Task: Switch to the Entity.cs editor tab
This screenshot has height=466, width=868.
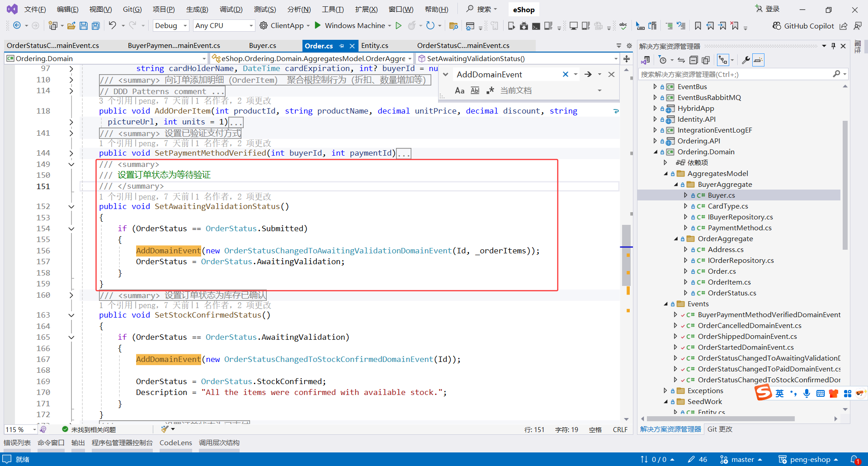Action: pos(375,46)
